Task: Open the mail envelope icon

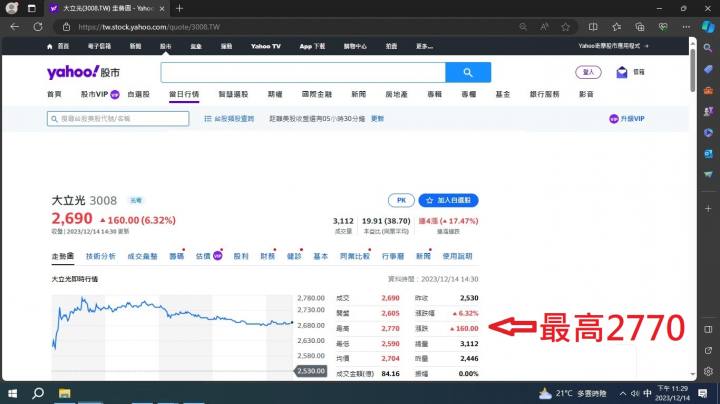Action: (621, 72)
